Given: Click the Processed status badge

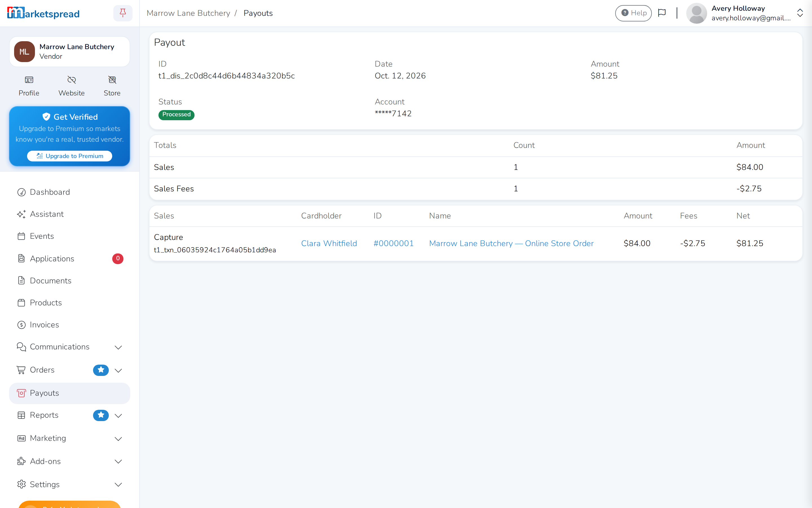Looking at the screenshot, I should (x=176, y=115).
